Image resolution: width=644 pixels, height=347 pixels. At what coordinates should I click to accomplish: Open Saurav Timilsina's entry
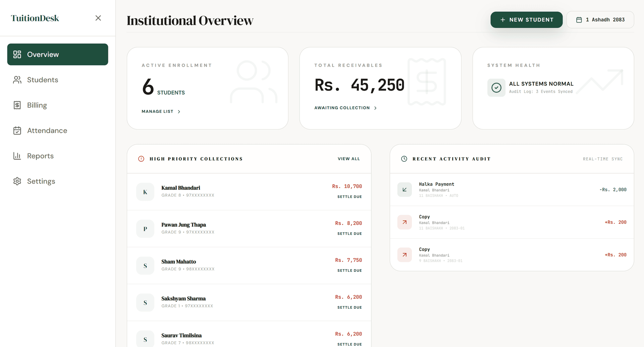(x=249, y=334)
